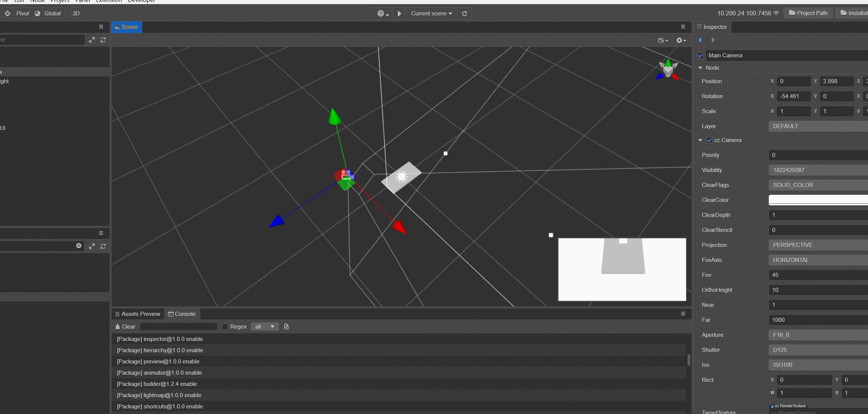This screenshot has width=868, height=414.
Task: Toggle the Main Camera node active checkbox
Action: (x=700, y=55)
